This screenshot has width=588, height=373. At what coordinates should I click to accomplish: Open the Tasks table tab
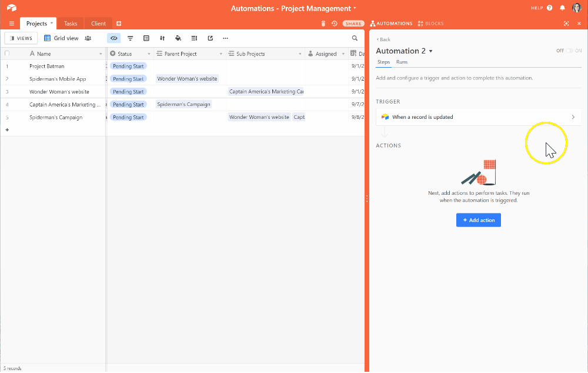click(71, 24)
